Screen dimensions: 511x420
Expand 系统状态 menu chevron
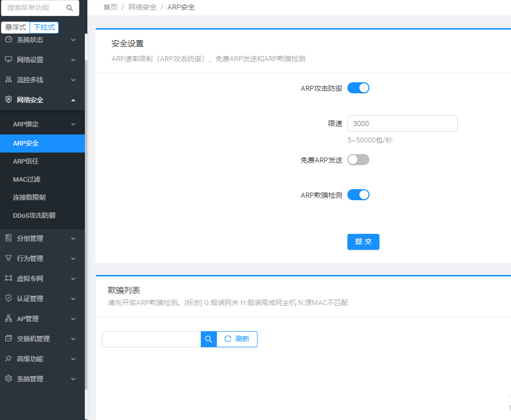point(73,40)
